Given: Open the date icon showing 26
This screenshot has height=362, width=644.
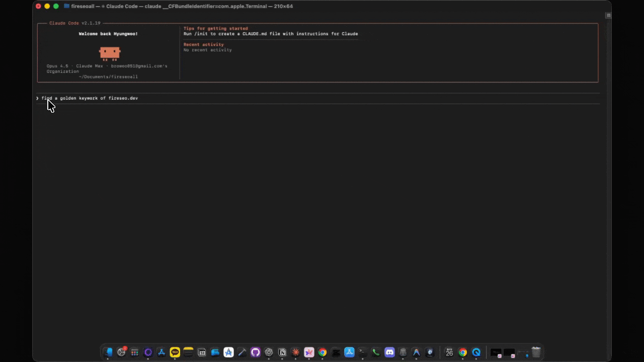Looking at the screenshot, I should pos(449,352).
